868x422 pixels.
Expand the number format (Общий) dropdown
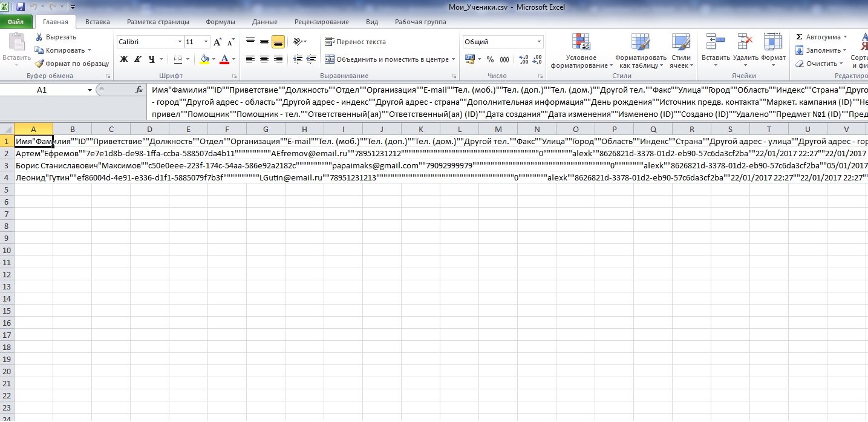(539, 42)
